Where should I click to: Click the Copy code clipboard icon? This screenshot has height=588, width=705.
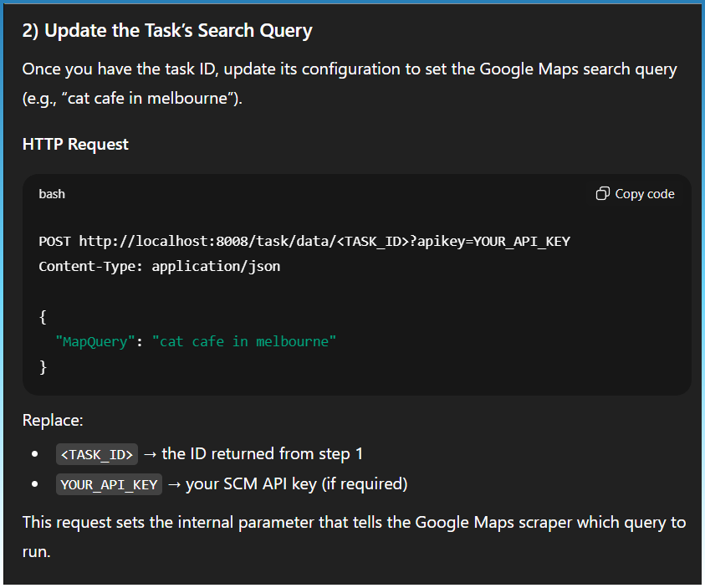602,194
